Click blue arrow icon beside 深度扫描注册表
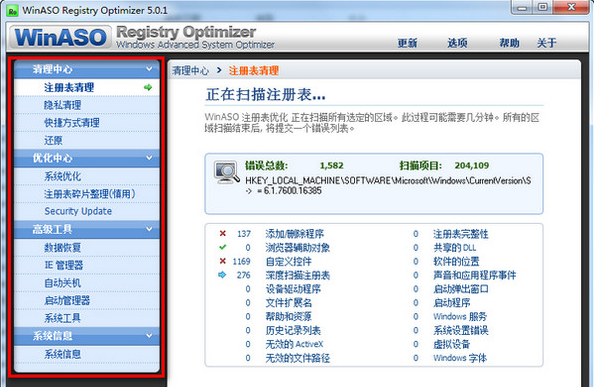 (x=222, y=275)
